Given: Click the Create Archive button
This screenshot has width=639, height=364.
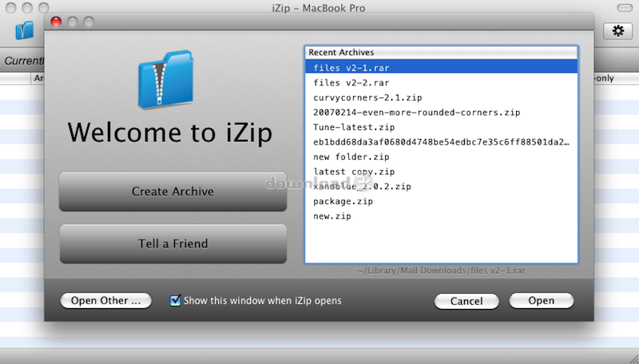Looking at the screenshot, I should coord(173,192).
